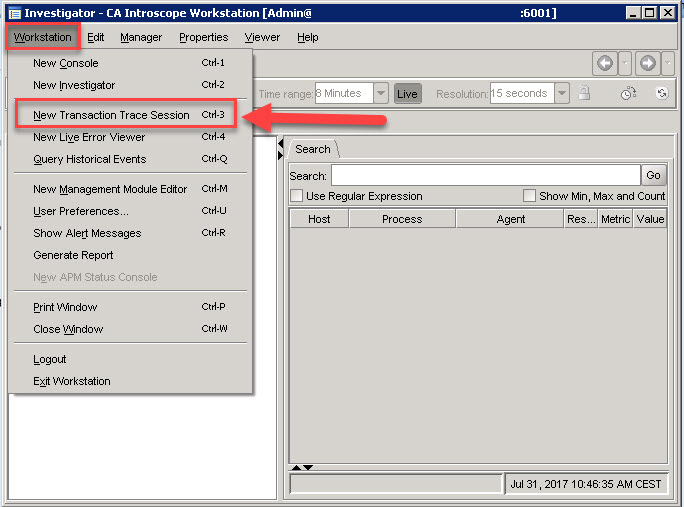The height and width of the screenshot is (507, 684).
Task: Toggle the Live button
Action: 407,93
